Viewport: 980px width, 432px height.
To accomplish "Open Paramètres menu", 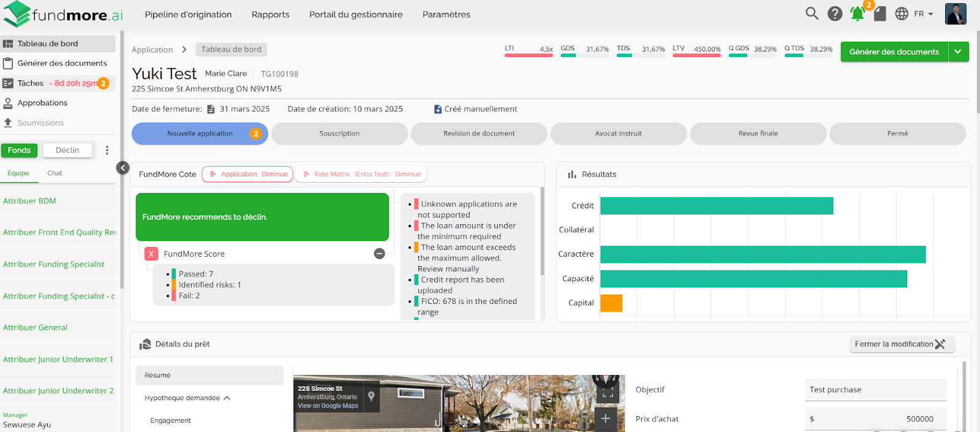I will (447, 15).
